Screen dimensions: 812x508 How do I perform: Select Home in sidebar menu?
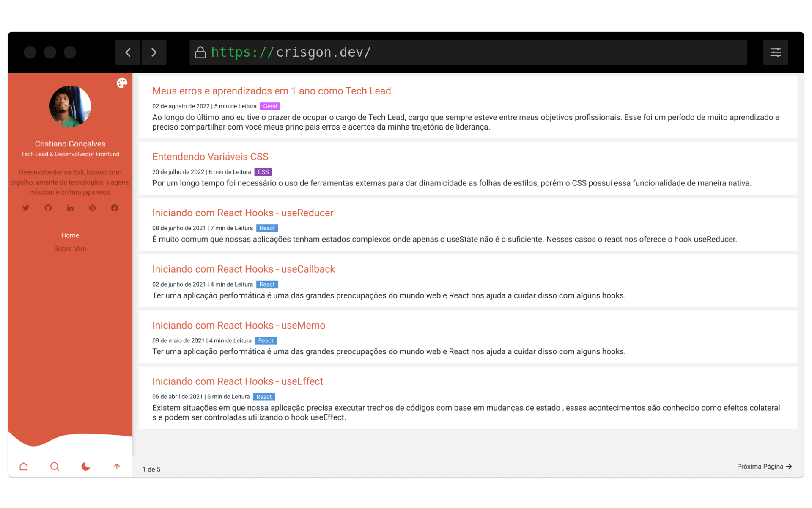click(70, 235)
